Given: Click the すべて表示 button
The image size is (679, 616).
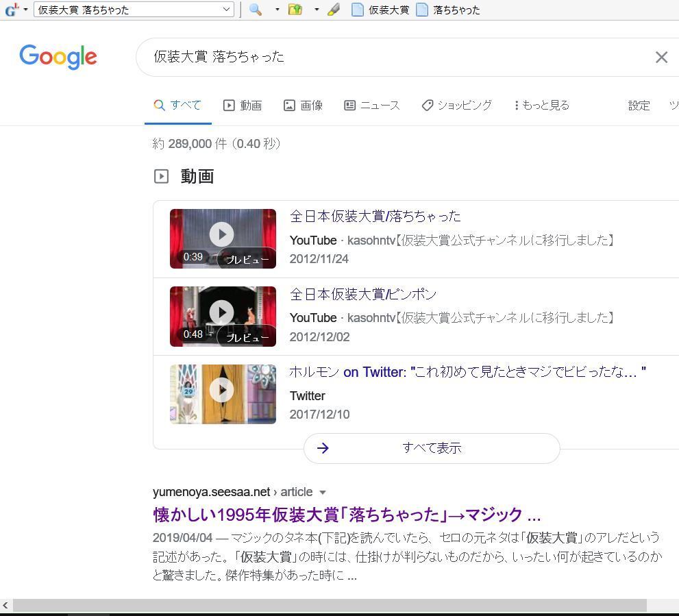Looking at the screenshot, I should [432, 448].
